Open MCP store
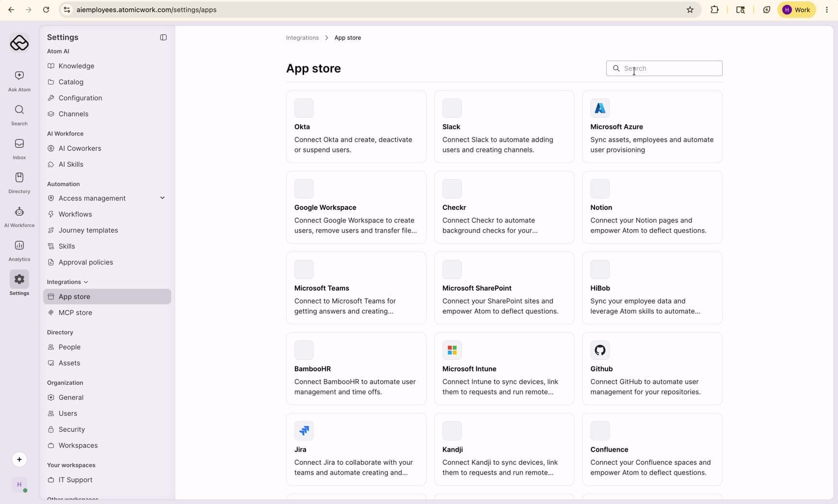 [x=107, y=313]
